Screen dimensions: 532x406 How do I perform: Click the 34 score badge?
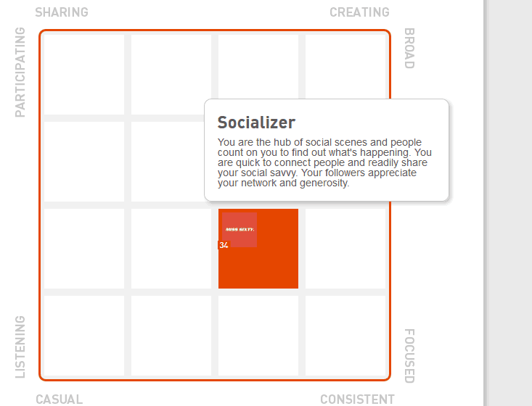[224, 245]
